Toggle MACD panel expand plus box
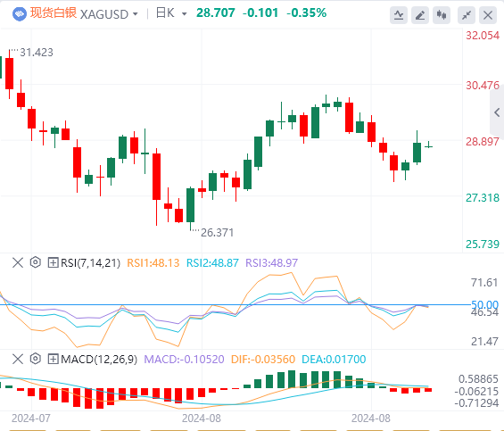Viewport: 504px width, 431px height. click(x=53, y=359)
